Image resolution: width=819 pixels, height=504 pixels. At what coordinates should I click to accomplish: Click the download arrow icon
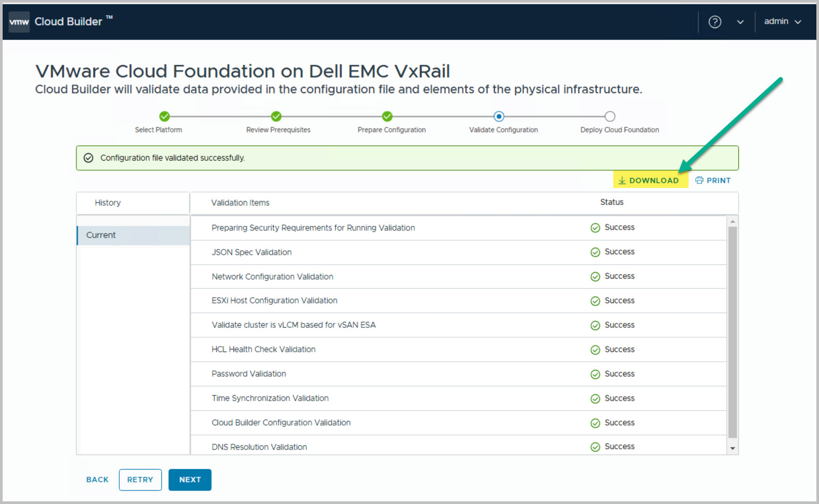[x=622, y=180]
